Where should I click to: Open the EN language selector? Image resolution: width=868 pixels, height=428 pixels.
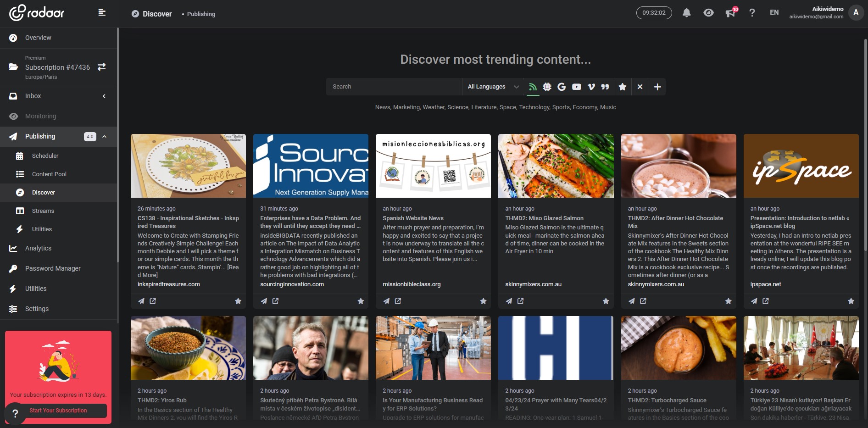(x=774, y=13)
